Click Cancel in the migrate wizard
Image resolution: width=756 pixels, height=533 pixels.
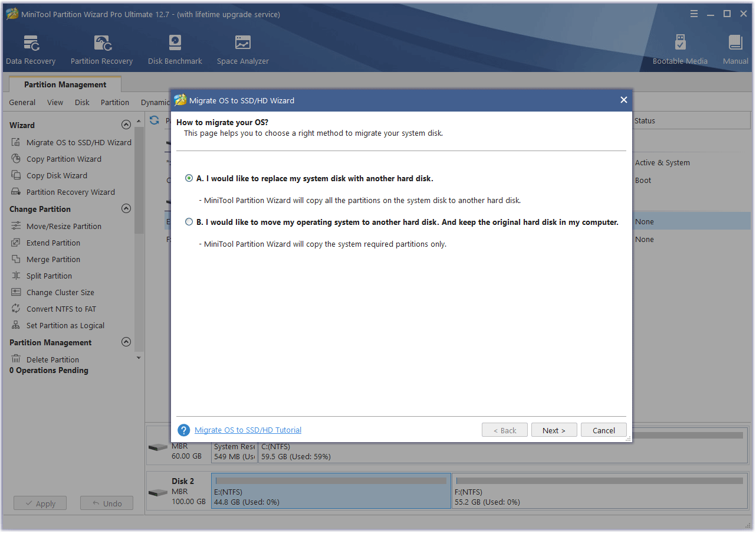[x=604, y=430]
